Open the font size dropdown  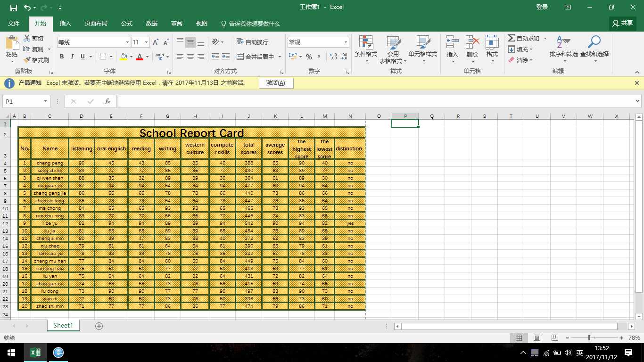pos(146,42)
